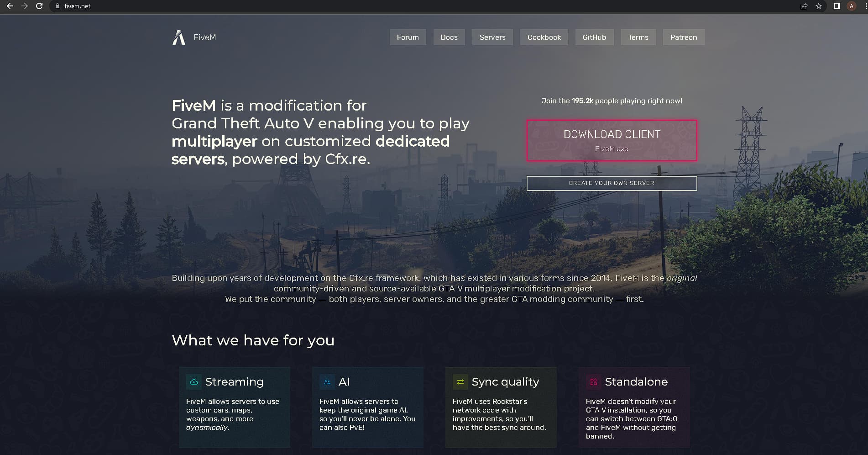Click the browser back arrow

pos(10,6)
